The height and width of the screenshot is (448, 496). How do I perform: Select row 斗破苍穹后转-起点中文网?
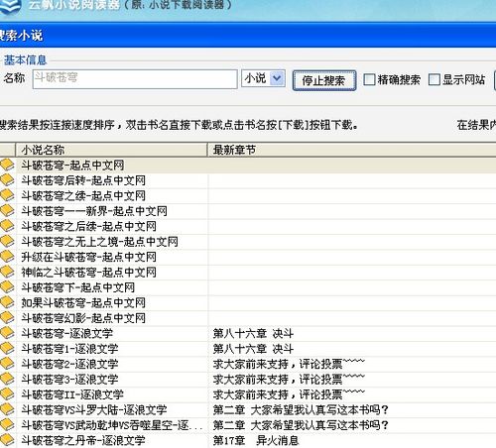click(x=248, y=180)
